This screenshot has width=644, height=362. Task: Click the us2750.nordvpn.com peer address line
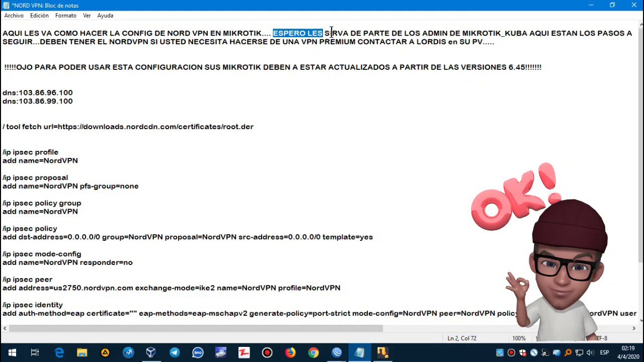coord(172,288)
